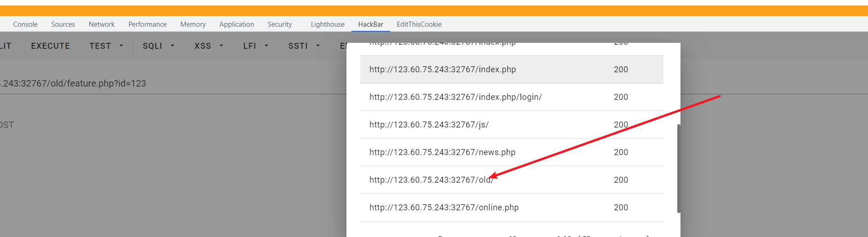
Task: Open the Console tab
Action: tap(25, 24)
